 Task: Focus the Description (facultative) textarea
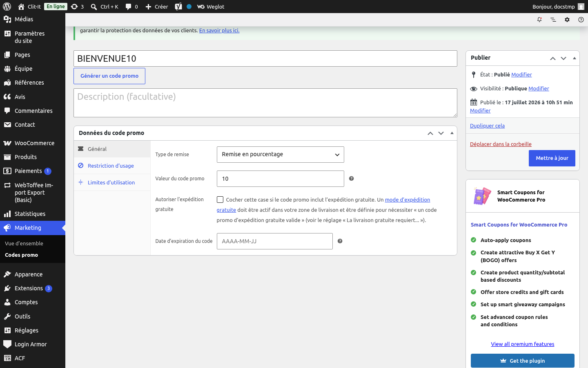click(x=265, y=103)
